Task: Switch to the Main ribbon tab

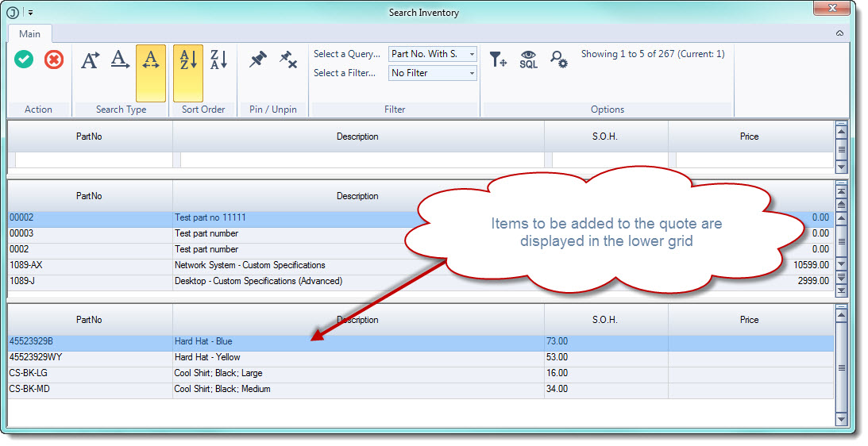Action: click(x=29, y=34)
